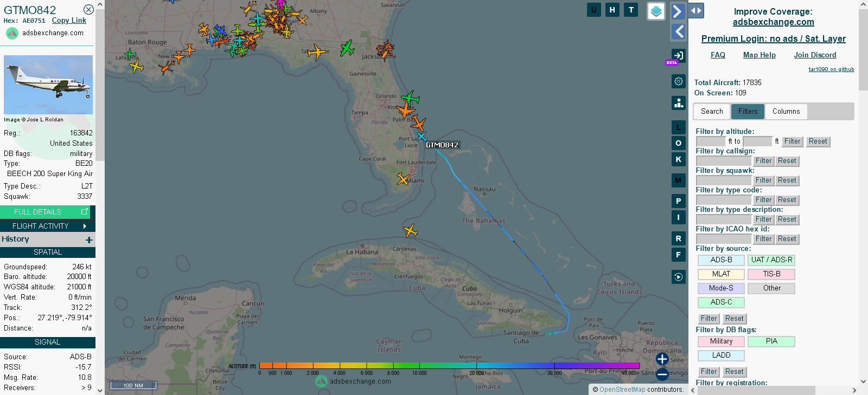This screenshot has width=868, height=395.
Task: Click the squawk filter input field
Action: point(724,180)
